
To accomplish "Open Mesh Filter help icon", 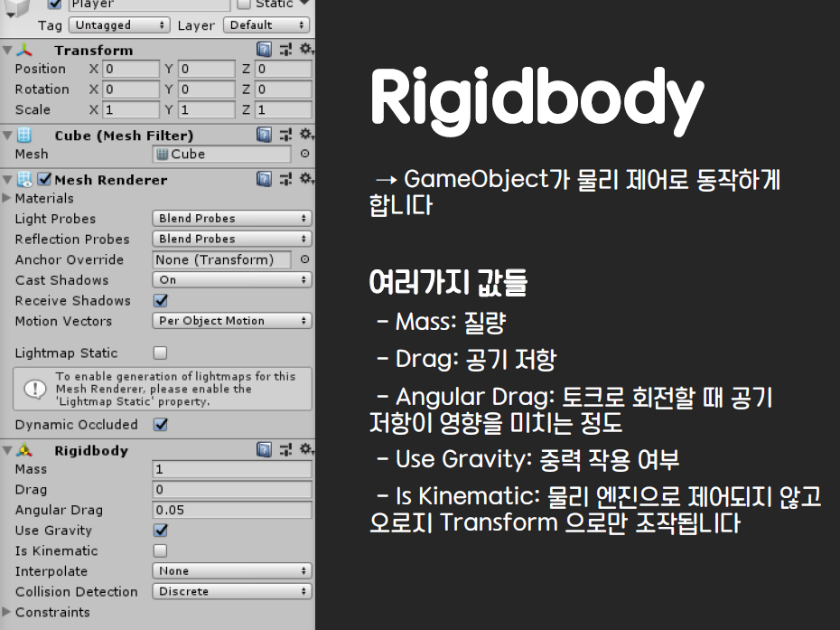I will pyautogui.click(x=264, y=135).
